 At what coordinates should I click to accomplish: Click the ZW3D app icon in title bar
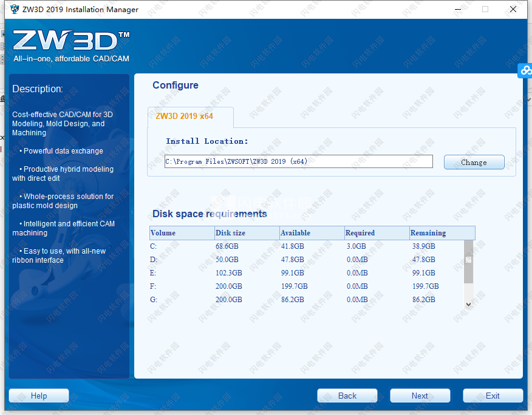click(14, 9)
